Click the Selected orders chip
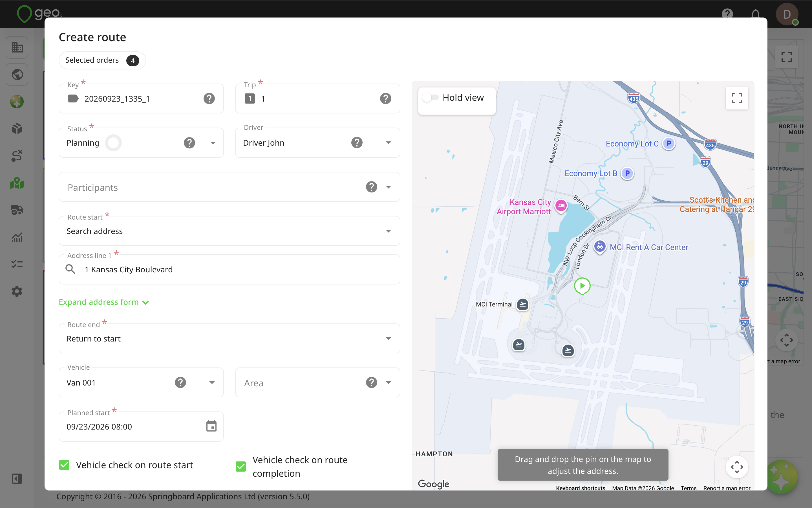This screenshot has height=508, width=812. coord(102,60)
